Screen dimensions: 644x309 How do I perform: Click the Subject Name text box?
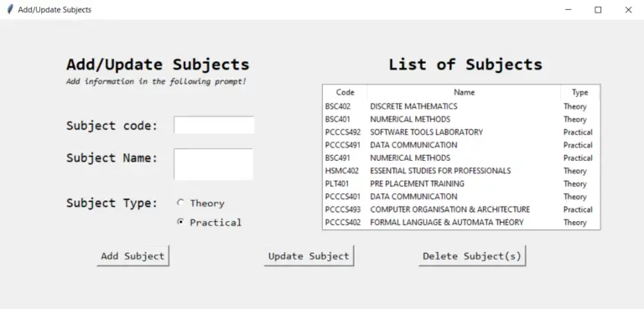click(213, 164)
